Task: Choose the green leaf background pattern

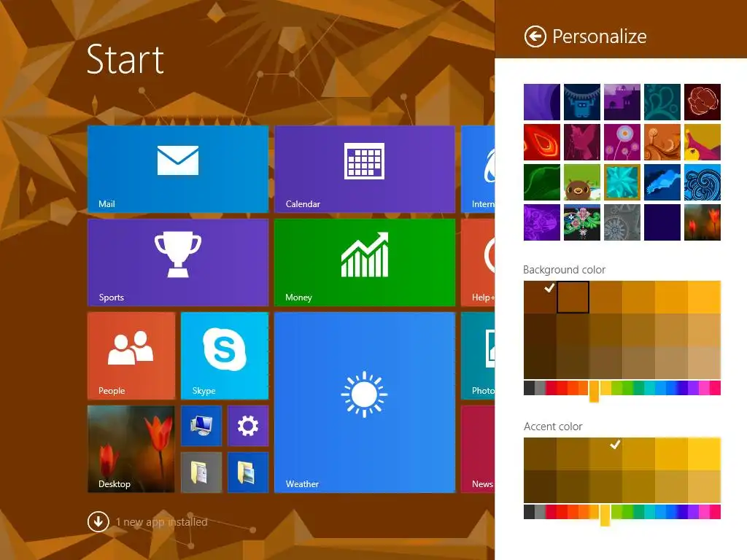Action: tap(542, 182)
